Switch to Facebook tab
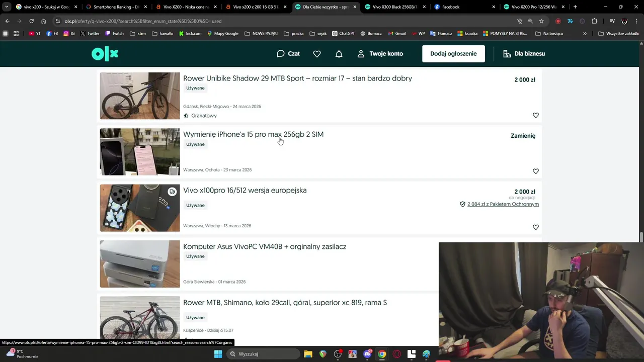The width and height of the screenshot is (644, 362). (x=464, y=7)
